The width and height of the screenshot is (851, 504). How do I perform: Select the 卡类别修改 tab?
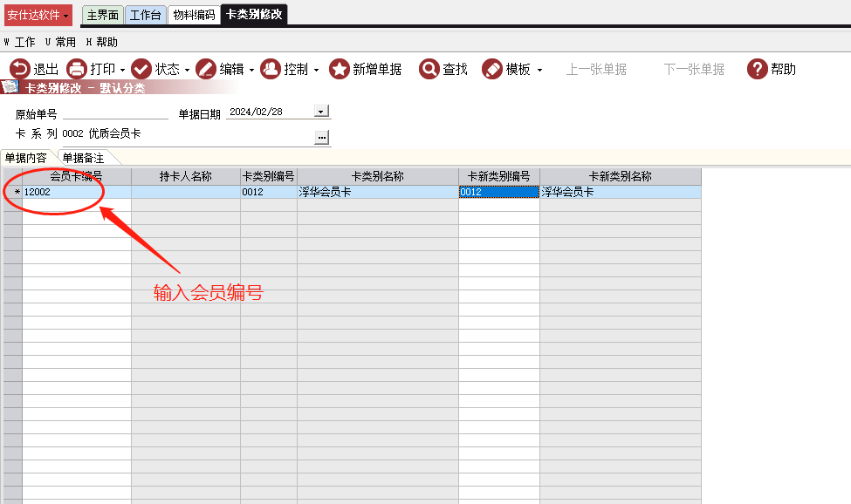[x=254, y=15]
